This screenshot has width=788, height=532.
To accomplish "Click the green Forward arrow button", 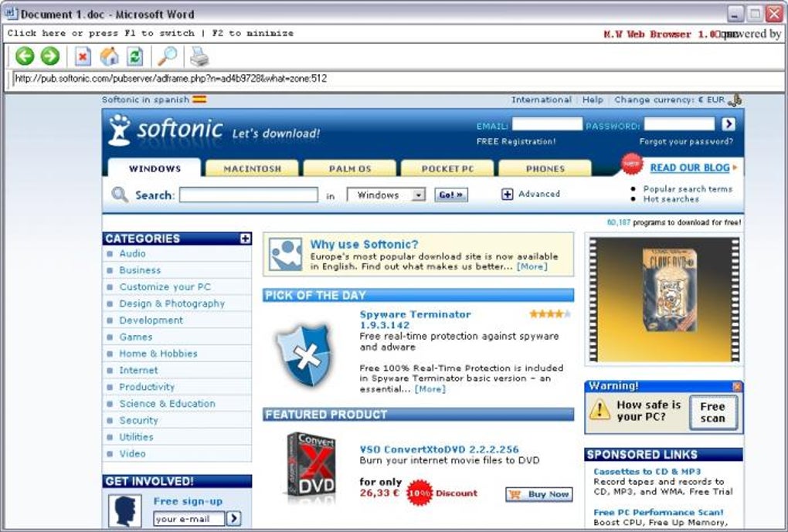I will (50, 56).
